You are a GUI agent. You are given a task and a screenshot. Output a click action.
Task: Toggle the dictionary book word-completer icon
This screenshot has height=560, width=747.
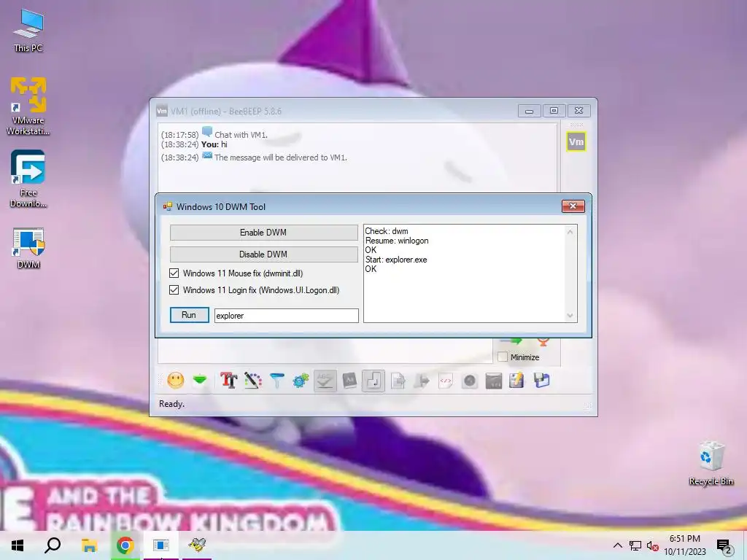click(x=349, y=381)
